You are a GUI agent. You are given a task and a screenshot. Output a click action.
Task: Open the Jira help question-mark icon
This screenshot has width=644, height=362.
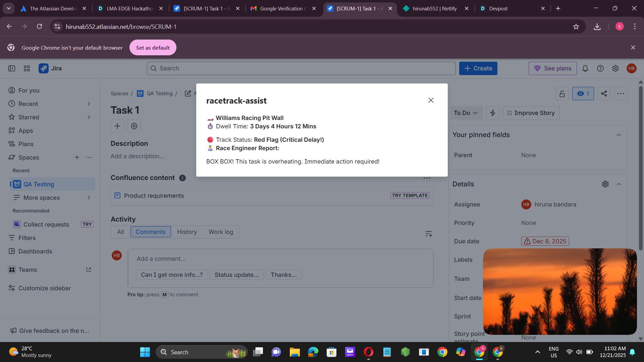(600, 68)
